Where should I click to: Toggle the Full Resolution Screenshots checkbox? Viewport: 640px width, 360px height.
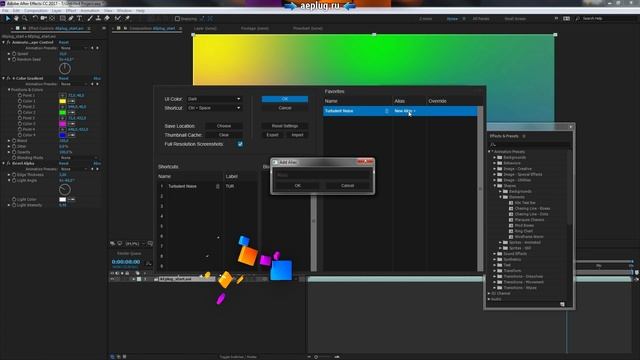pos(240,144)
